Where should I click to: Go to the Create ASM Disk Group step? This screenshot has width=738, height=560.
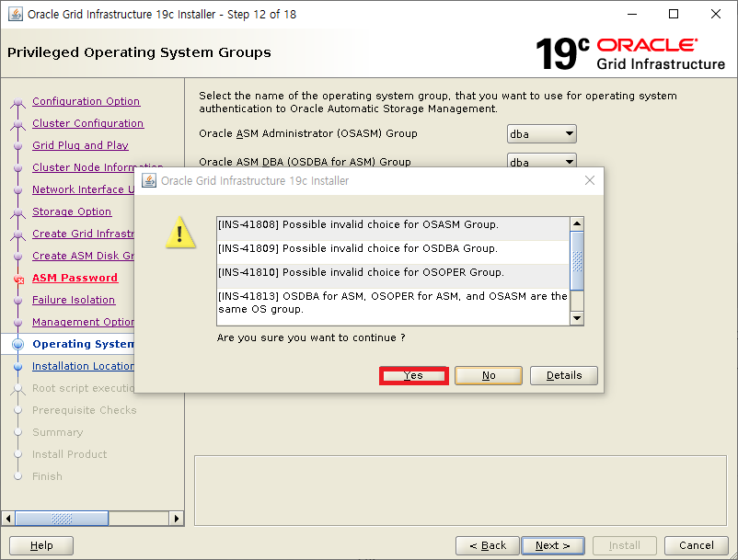84,256
